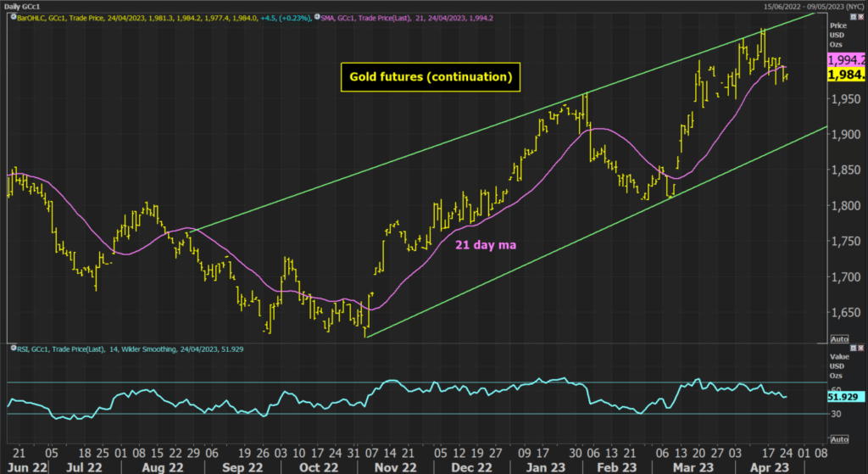Click the pink 1,994.2 SMA price tag
The image size is (868, 474).
[845, 59]
